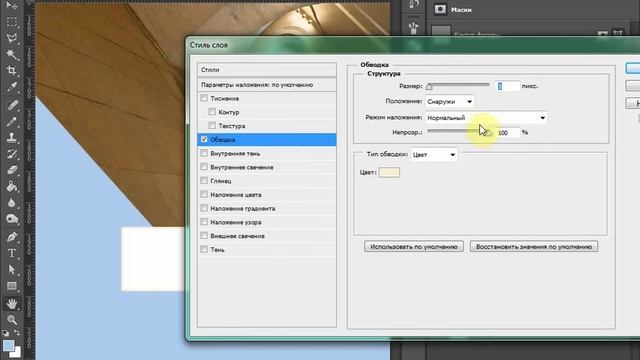Select the Horizontal Type tool
Image resolution: width=640 pixels, height=360 pixels.
12,253
